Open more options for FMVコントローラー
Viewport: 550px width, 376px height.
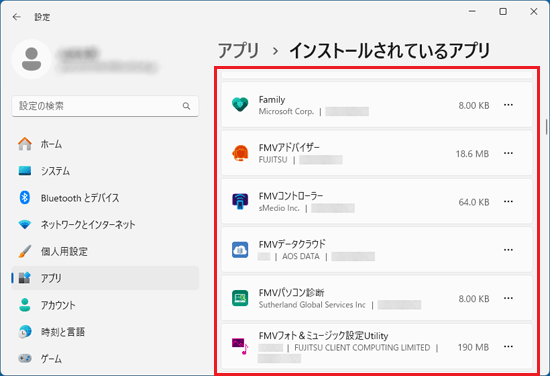tap(508, 202)
